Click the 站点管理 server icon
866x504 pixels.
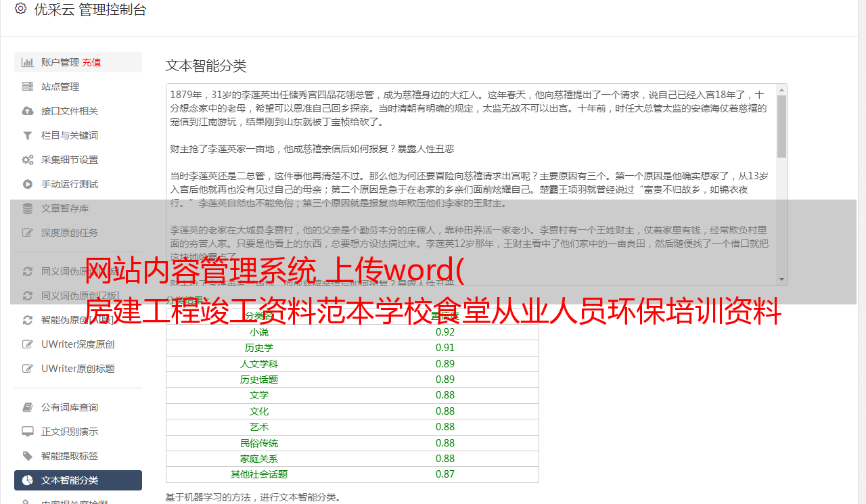(28, 87)
